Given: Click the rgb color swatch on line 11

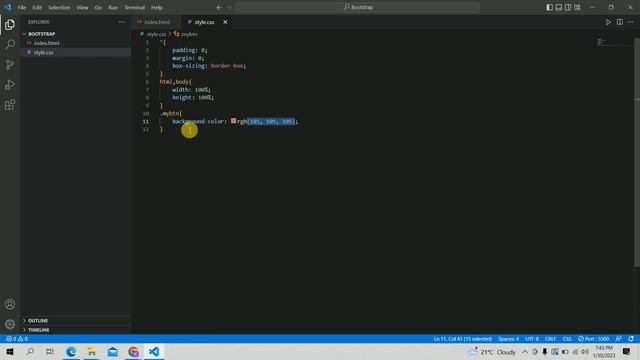Looking at the screenshot, I should 233,121.
